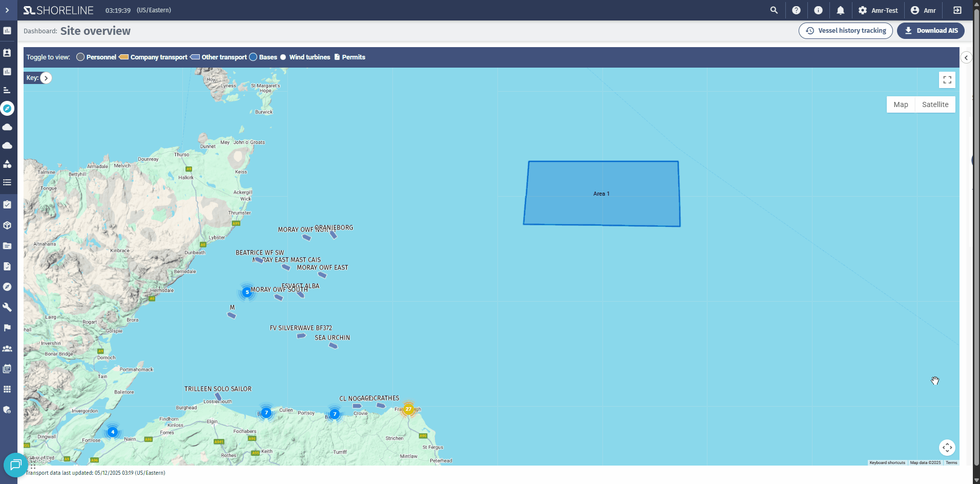Switch map to Satellite view
Screen dimensions: 980x484
coord(935,104)
